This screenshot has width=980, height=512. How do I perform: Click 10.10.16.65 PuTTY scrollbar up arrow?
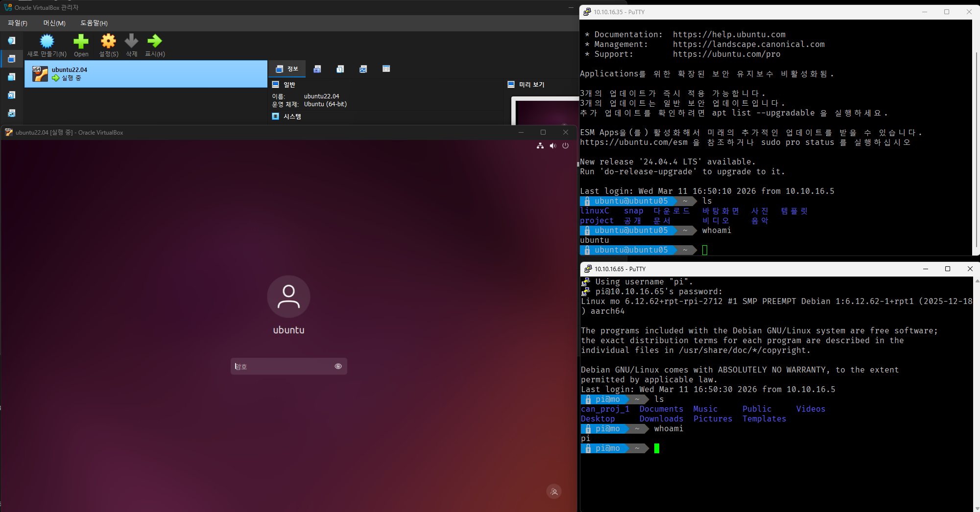[x=977, y=281]
